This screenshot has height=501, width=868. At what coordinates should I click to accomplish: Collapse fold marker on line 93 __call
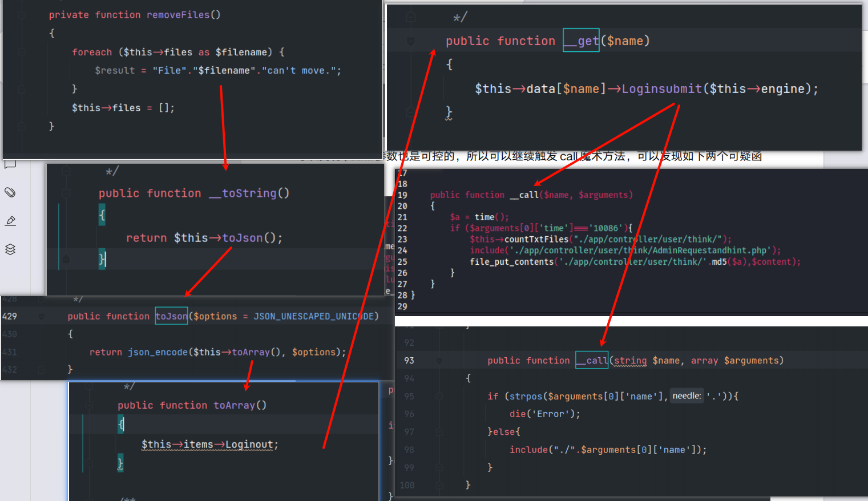pyautogui.click(x=439, y=361)
